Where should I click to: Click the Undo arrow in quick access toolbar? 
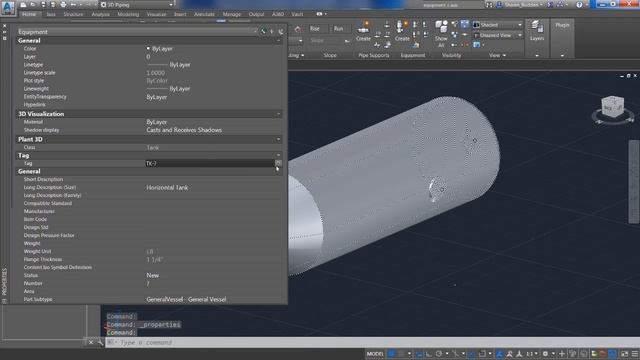click(x=73, y=4)
